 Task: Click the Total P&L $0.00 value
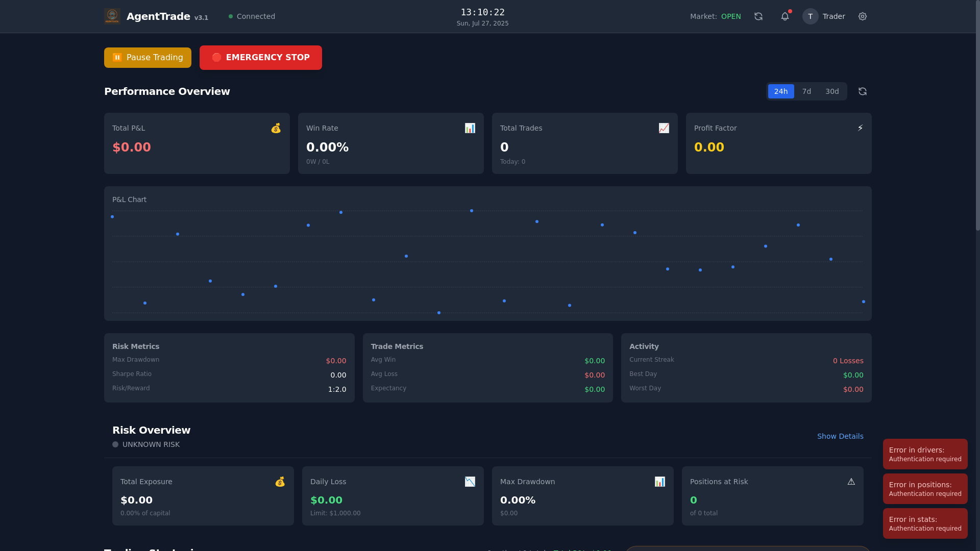tap(132, 147)
